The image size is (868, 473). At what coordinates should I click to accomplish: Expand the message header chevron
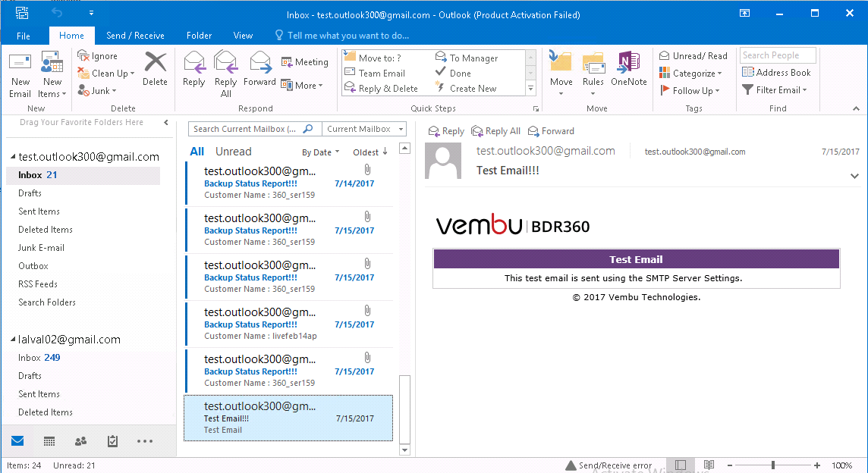click(854, 176)
